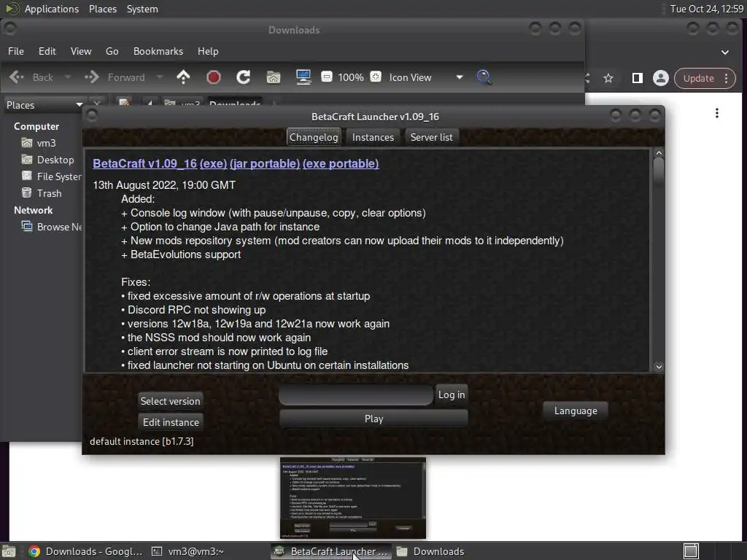The height and width of the screenshot is (560, 747).
Task: Open the Places menu in top panel
Action: tap(103, 9)
